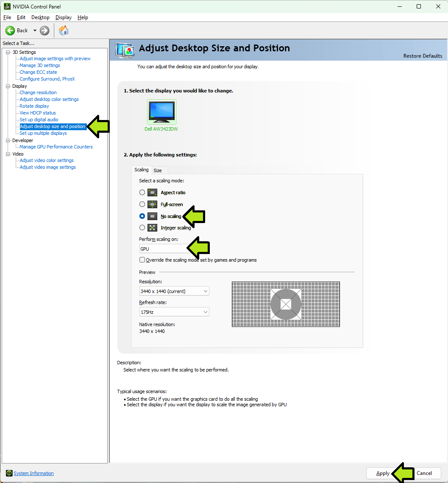Click Restore Defaults link
Screen dimensions: 448x483
tap(423, 56)
